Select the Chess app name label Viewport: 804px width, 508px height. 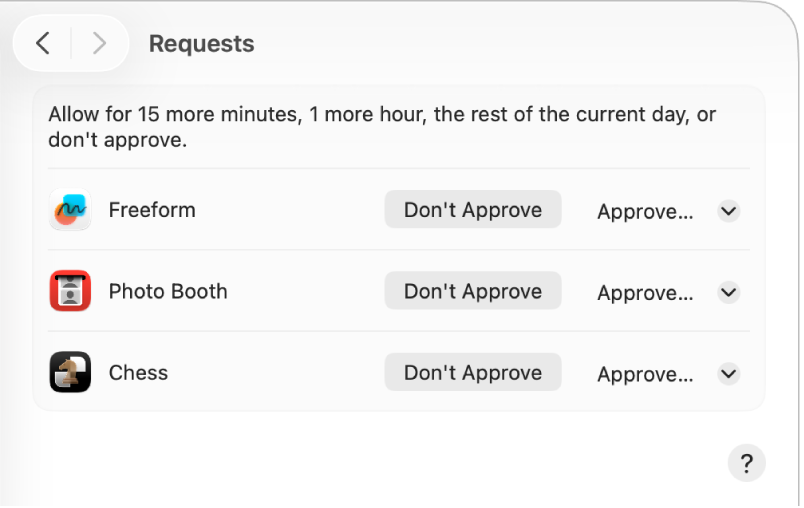click(x=138, y=373)
